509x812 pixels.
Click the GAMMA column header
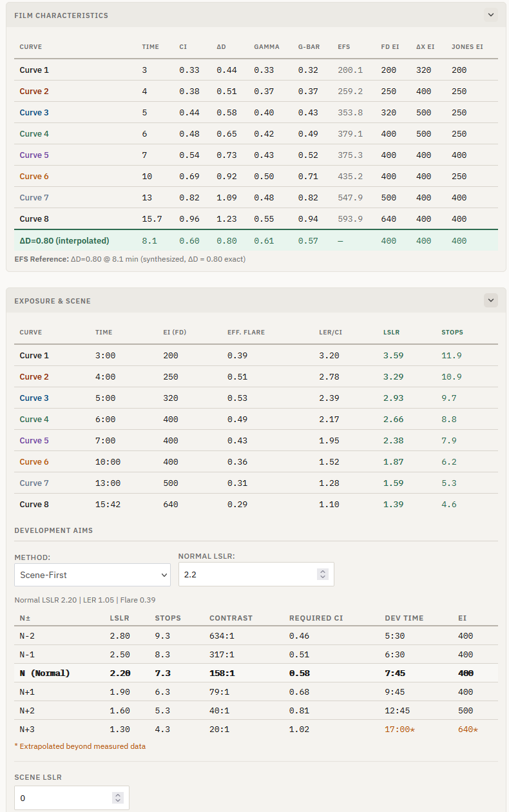tap(267, 47)
